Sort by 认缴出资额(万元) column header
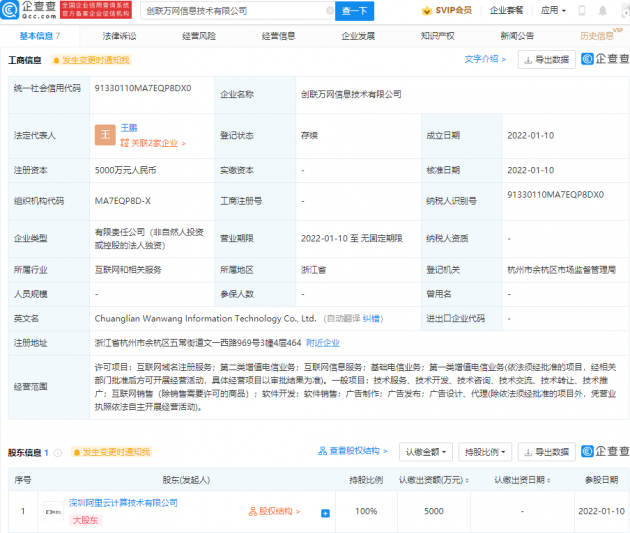The image size is (630, 533). point(433,480)
